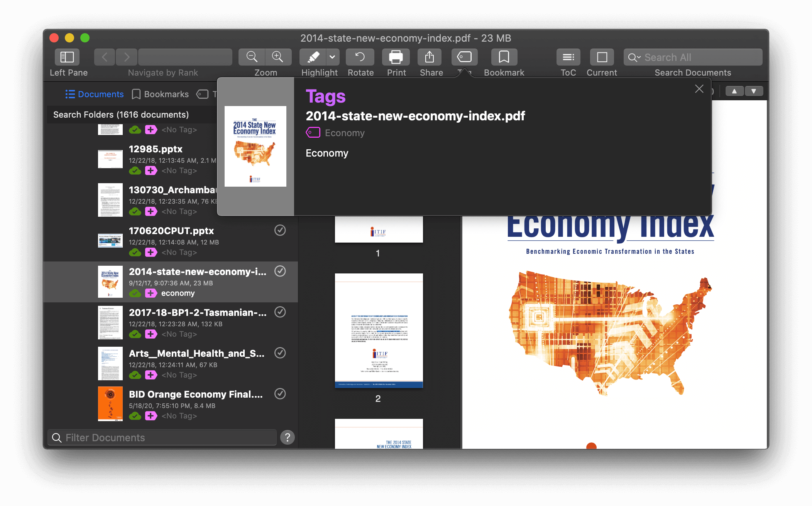This screenshot has width=812, height=506.
Task: Add a tag to Arts__Mental_Health_and_S document
Action: [151, 375]
